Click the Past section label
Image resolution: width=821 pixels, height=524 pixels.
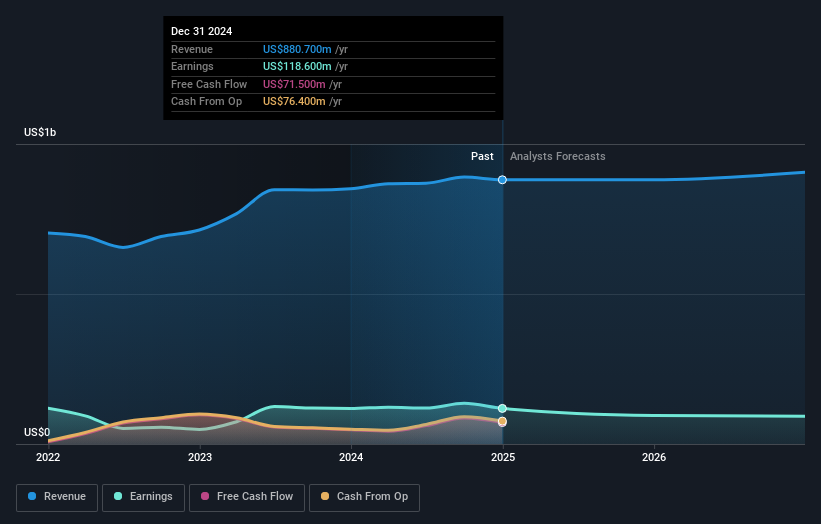[x=482, y=156]
